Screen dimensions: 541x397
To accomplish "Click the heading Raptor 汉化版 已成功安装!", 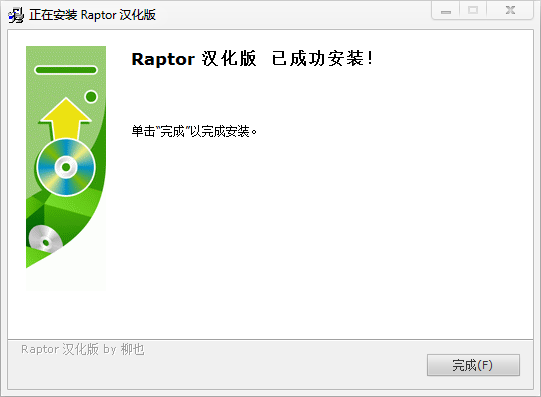I will [252, 58].
